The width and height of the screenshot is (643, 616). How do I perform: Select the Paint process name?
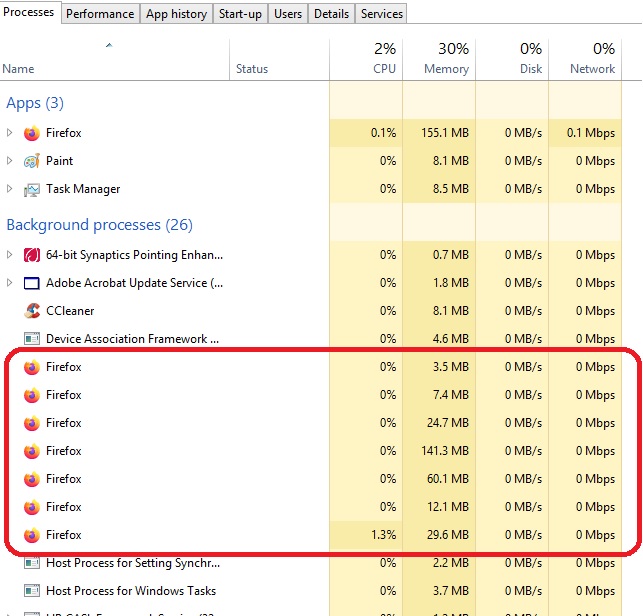pos(59,161)
